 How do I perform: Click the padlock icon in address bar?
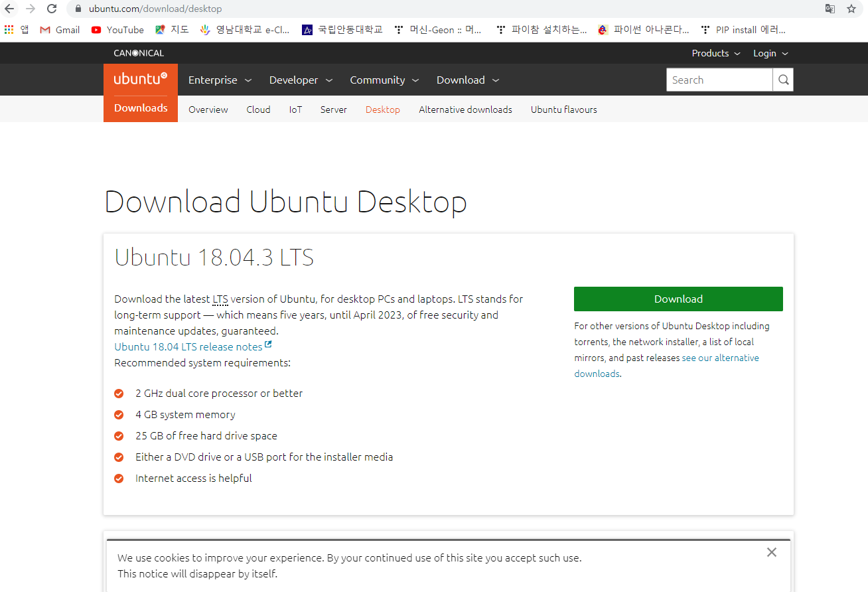78,9
